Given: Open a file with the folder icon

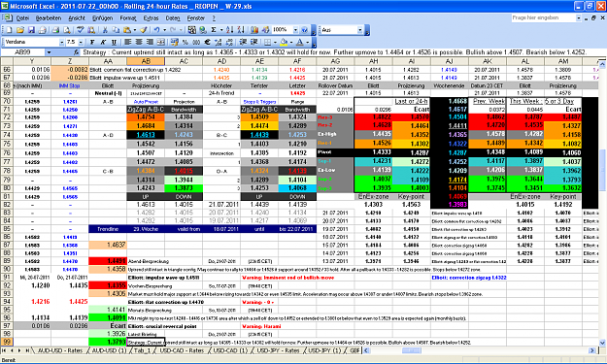Looking at the screenshot, I should point(20,30).
